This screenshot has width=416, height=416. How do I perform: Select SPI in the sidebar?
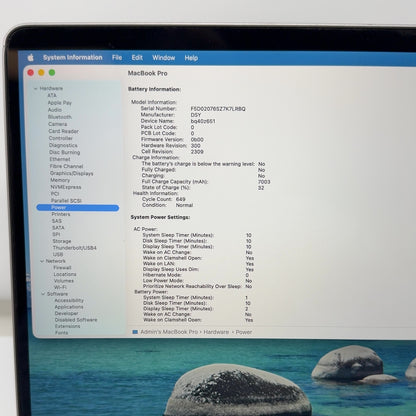click(x=56, y=234)
